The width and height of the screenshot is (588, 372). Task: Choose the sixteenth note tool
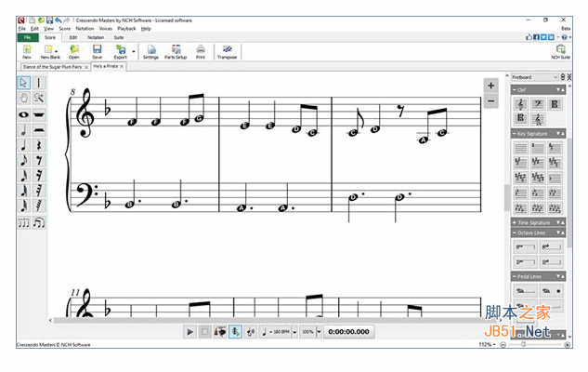(x=23, y=175)
